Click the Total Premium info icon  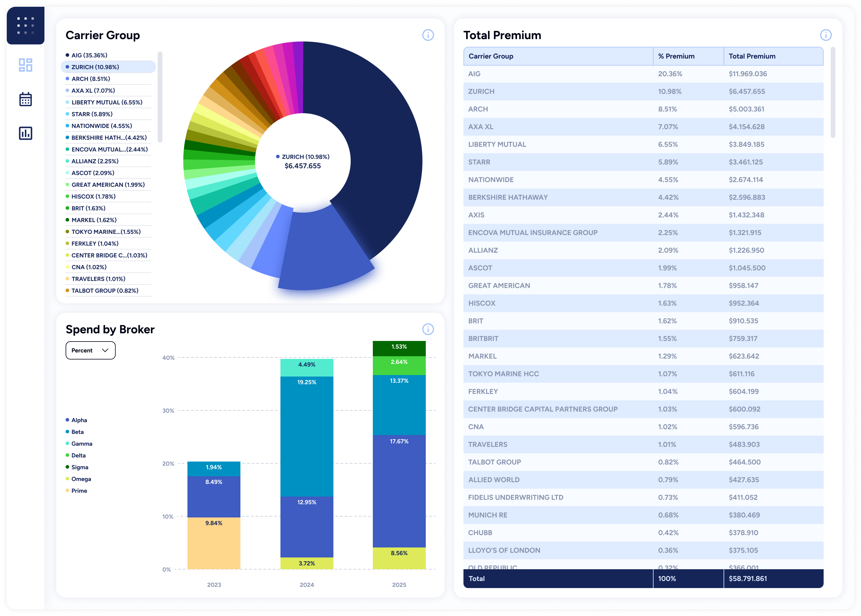827,35
